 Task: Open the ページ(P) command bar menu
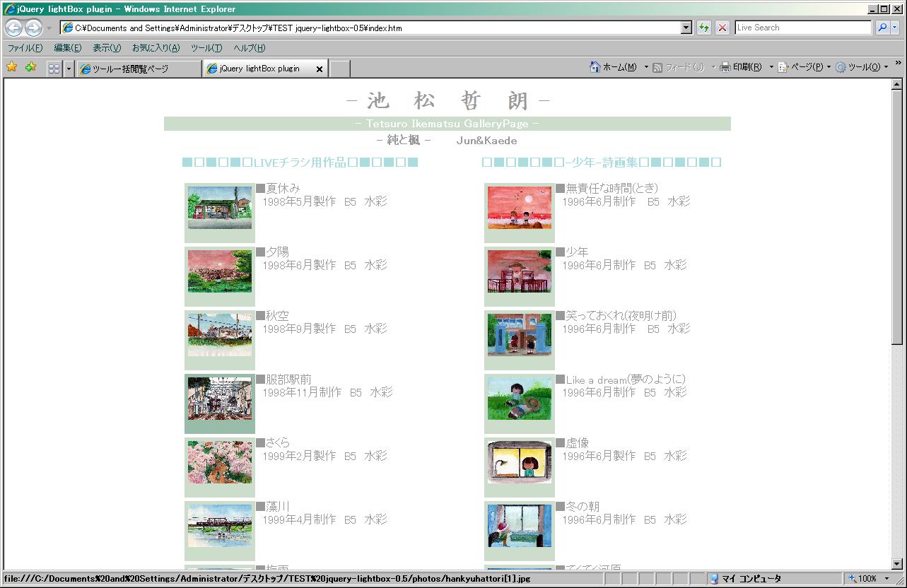coord(804,67)
